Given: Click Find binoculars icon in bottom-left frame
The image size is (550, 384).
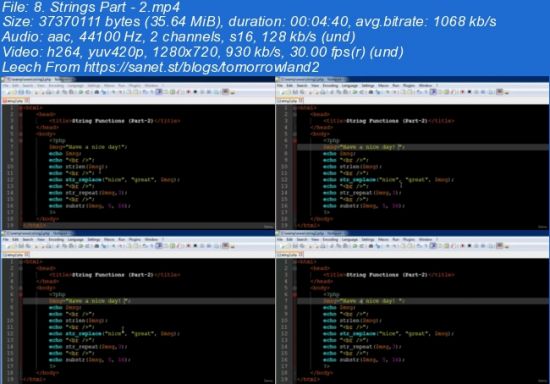Looking at the screenshot, I should tap(97, 246).
